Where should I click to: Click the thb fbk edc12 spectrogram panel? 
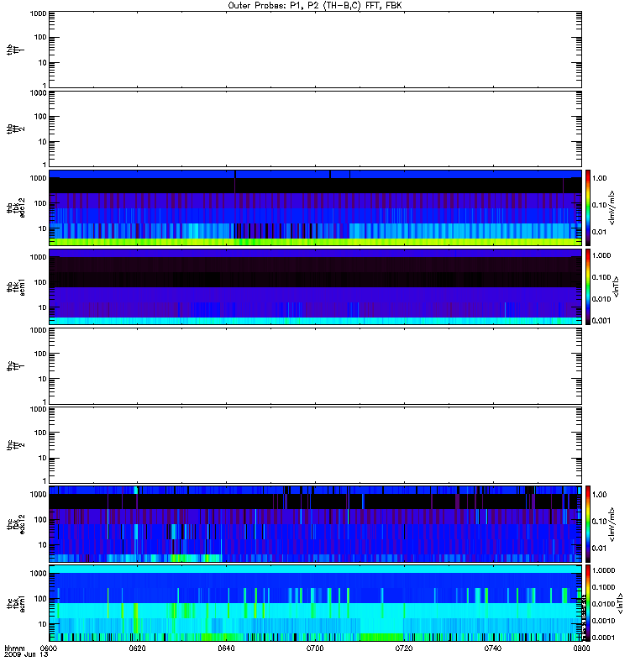(315, 207)
